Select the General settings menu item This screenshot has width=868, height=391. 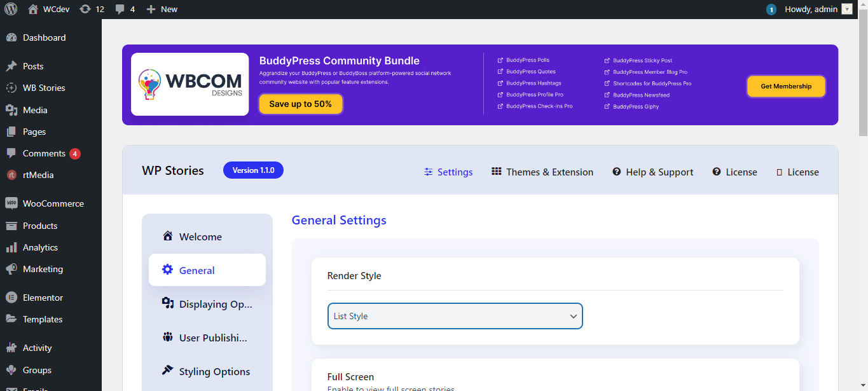[x=207, y=270]
